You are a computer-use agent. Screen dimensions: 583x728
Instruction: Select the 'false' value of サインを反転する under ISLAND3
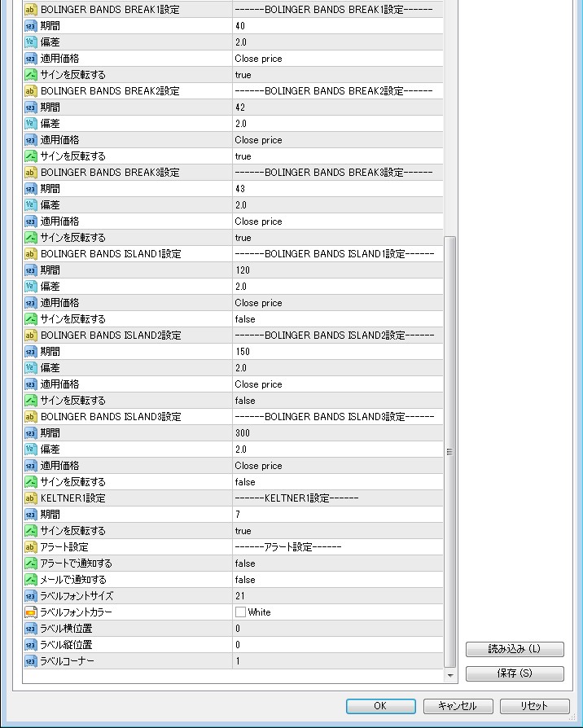pyautogui.click(x=245, y=482)
